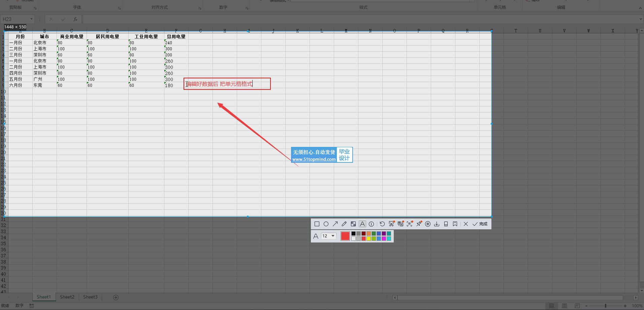Select column T header
The height and width of the screenshot is (310, 644).
[516, 31]
